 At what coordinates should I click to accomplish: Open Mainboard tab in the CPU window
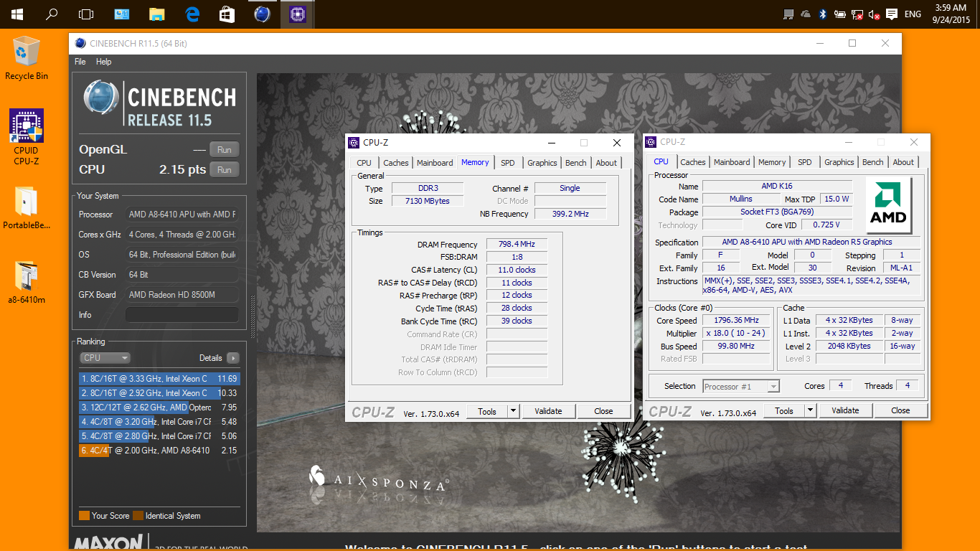click(732, 162)
